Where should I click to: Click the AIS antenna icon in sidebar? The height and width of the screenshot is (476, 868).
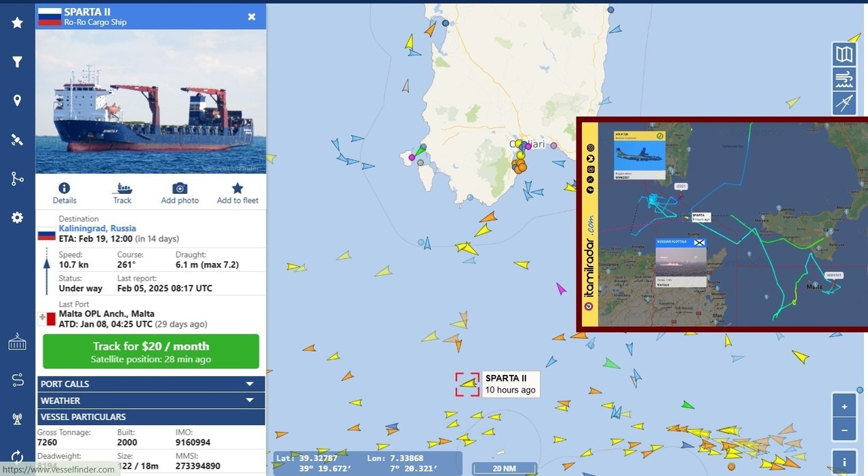17,418
